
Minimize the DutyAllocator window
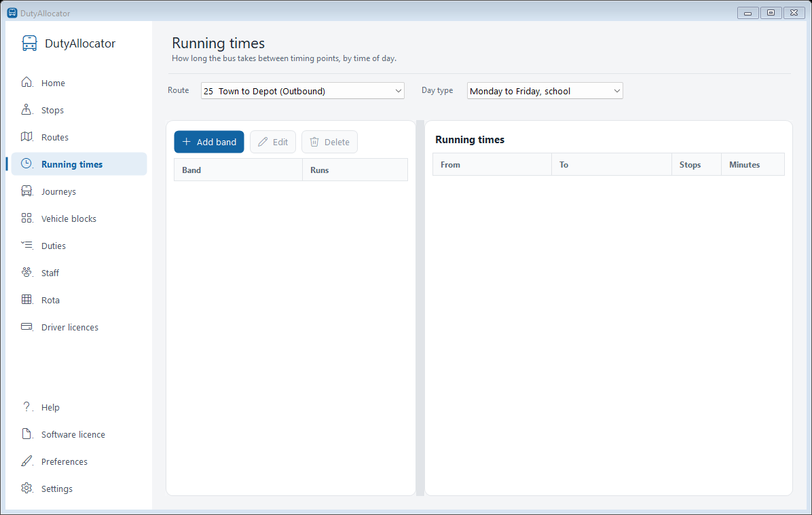click(x=748, y=12)
